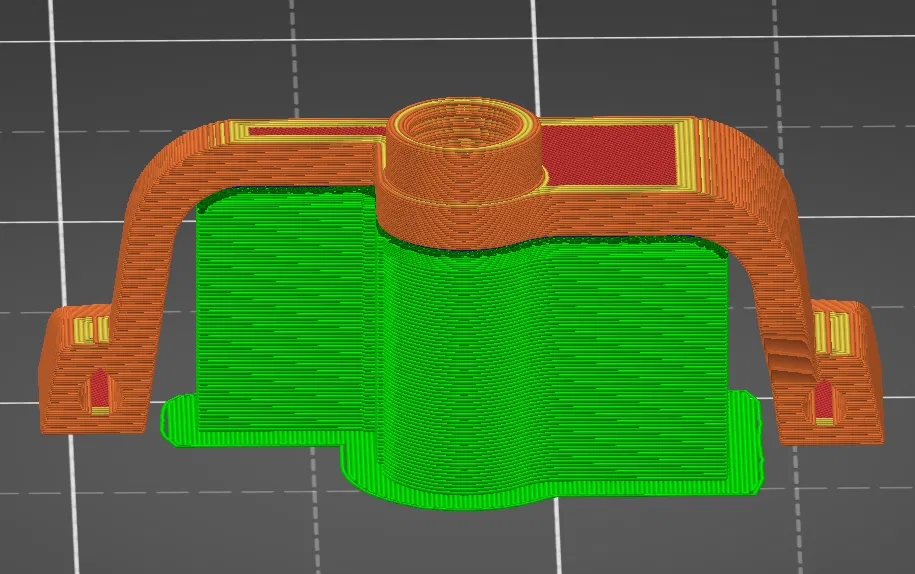Click the red arched hole in right foot
This screenshot has width=915, height=574.
coord(824,402)
